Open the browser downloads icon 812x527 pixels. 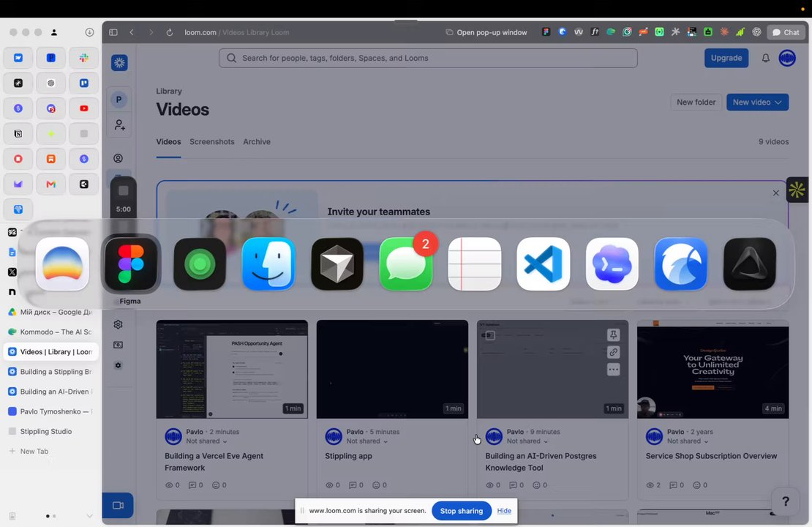click(x=89, y=32)
